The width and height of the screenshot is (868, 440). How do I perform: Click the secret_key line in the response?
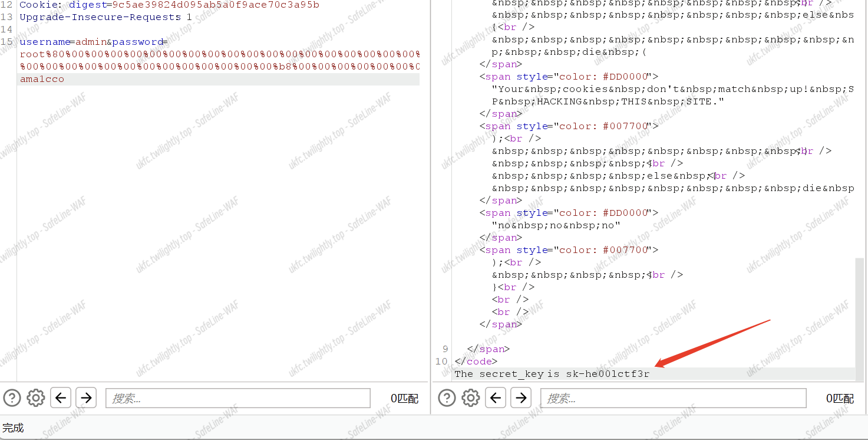coord(552,373)
